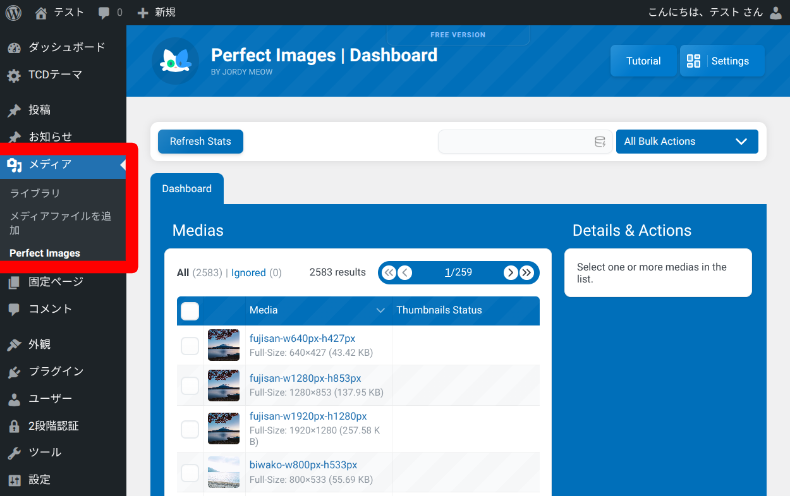Open メディアファイルを追加 submenu link
Image resolution: width=790 pixels, height=496 pixels.
(60, 223)
